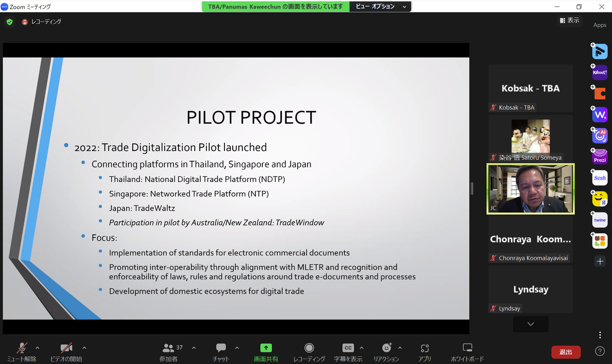Expand audio options arrow next to mute

point(38,348)
